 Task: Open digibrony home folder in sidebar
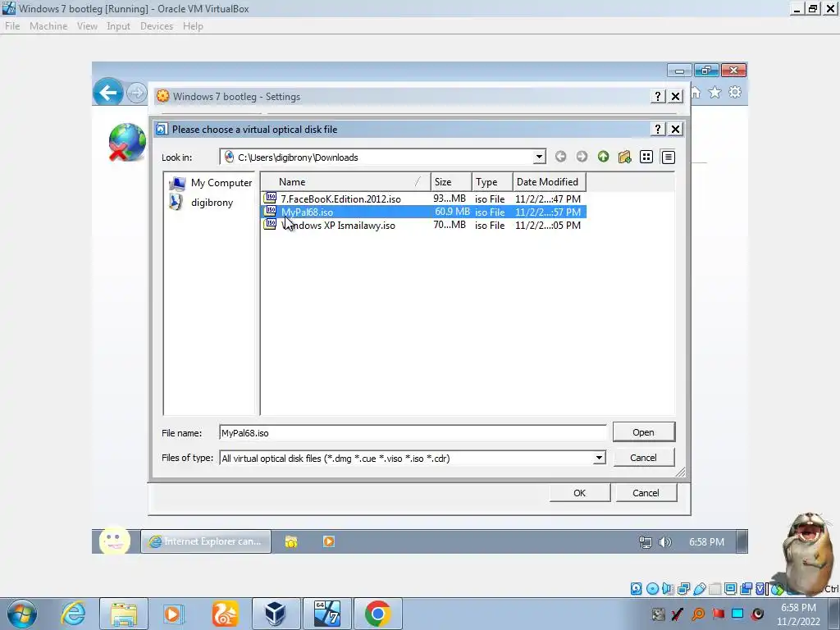tap(202, 203)
